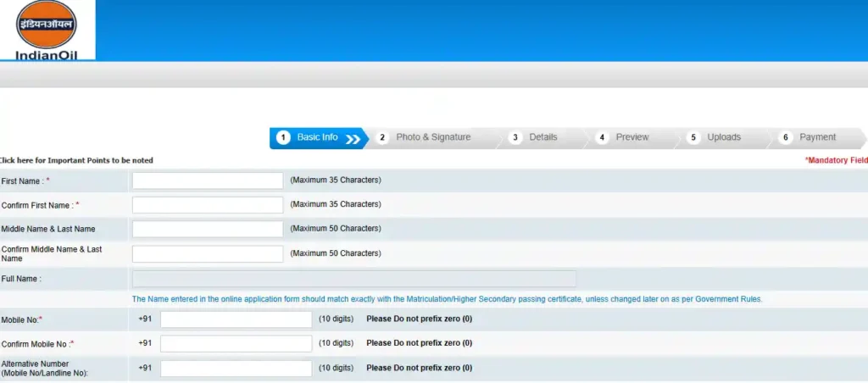Click the step 1 number circle

[283, 137]
